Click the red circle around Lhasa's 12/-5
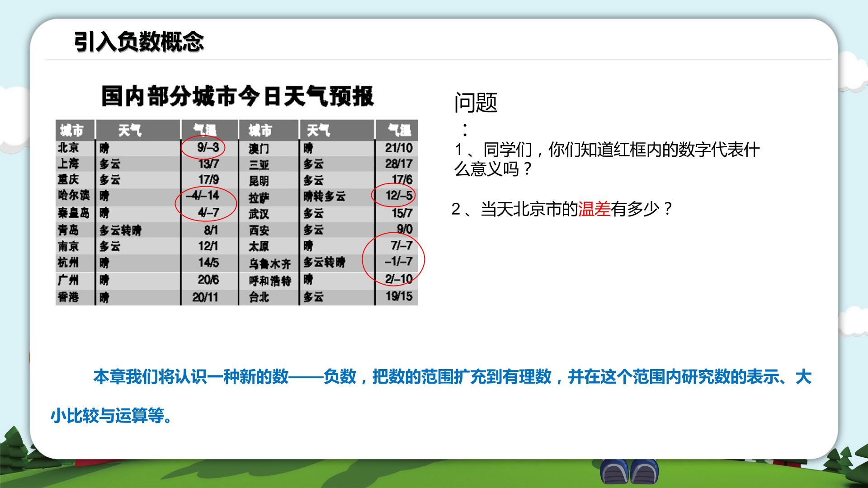Viewport: 868px width, 488px height. point(393,195)
